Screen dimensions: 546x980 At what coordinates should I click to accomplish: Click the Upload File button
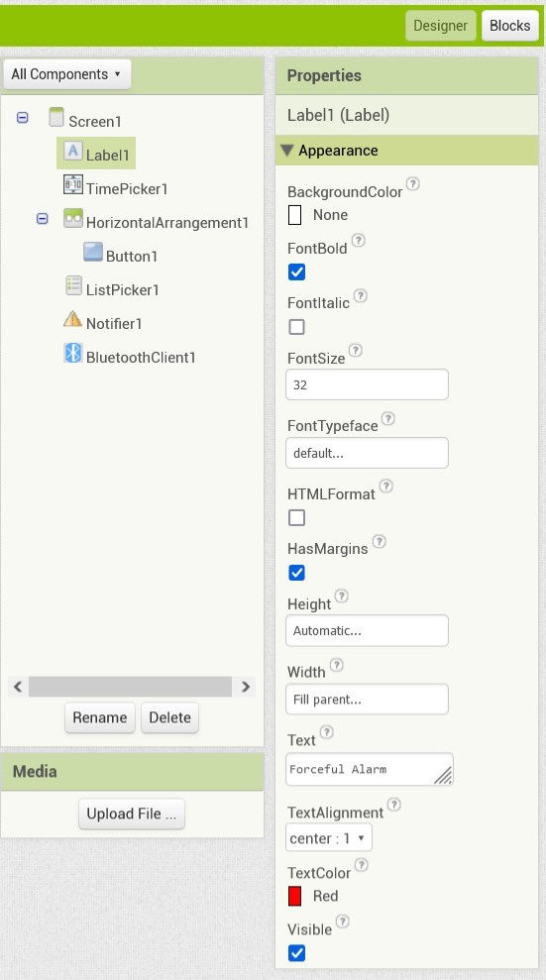coord(131,814)
